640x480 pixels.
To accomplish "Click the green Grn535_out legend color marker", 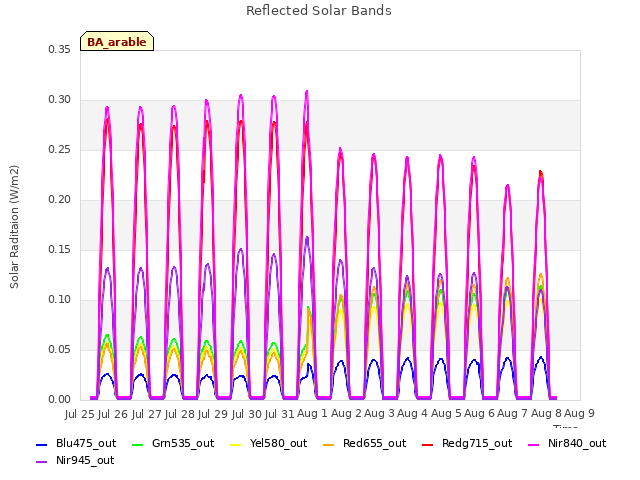I will coord(138,444).
